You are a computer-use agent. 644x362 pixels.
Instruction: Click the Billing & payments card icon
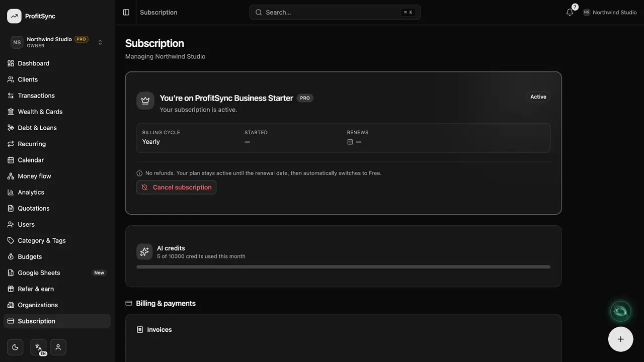pos(129,303)
